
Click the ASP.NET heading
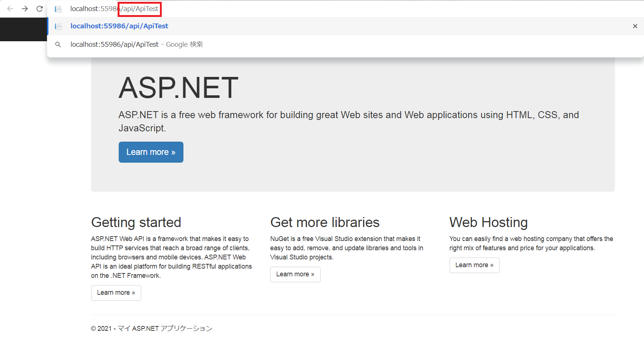click(178, 87)
